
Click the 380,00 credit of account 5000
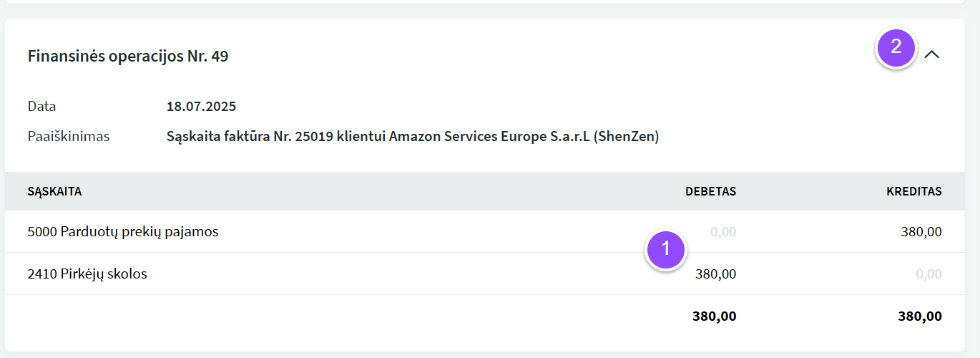(921, 232)
